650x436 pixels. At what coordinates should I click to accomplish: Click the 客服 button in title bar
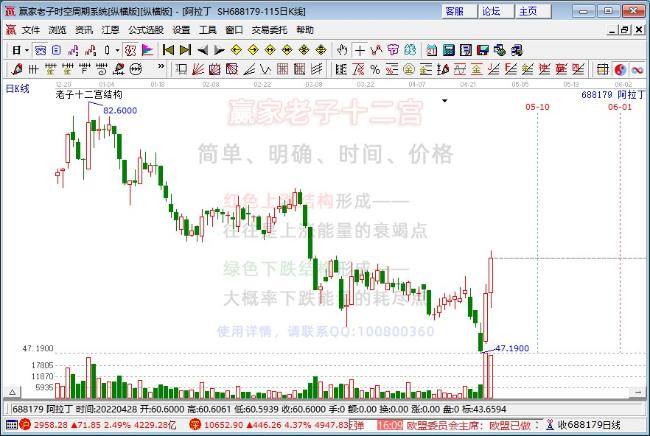(x=459, y=11)
